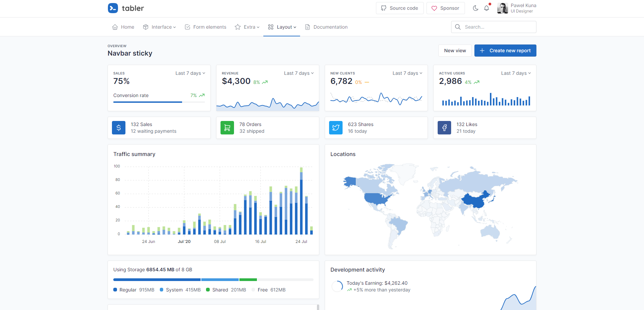The height and width of the screenshot is (310, 644).
Task: Click the 78 Orders text
Action: [251, 124]
